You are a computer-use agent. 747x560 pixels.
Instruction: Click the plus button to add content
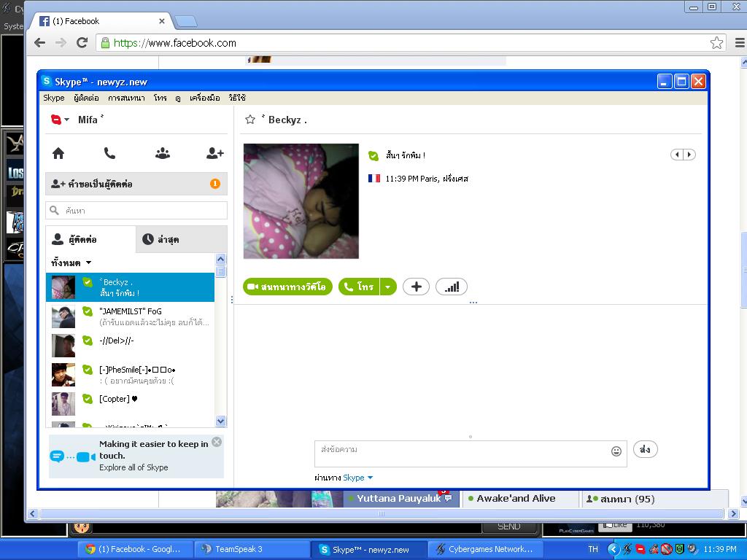(x=416, y=287)
